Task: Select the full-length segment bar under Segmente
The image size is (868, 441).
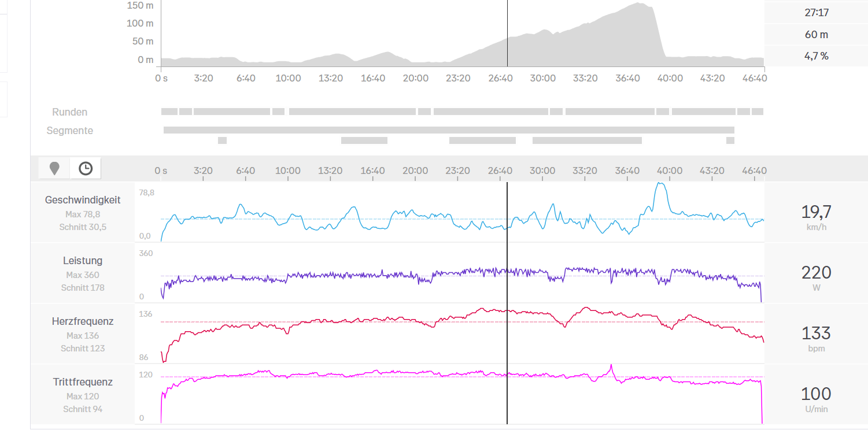Action: [449, 130]
